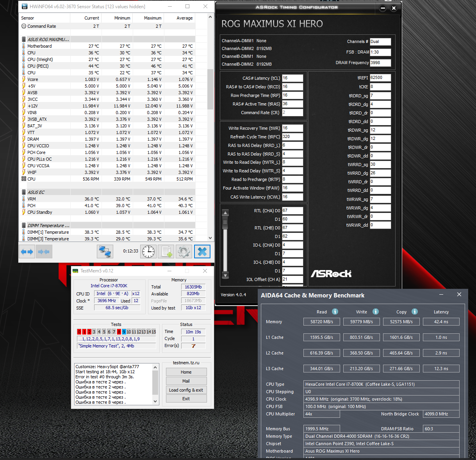Click the Home button in TestMem5
Screen dimensions: 476x460
186,372
